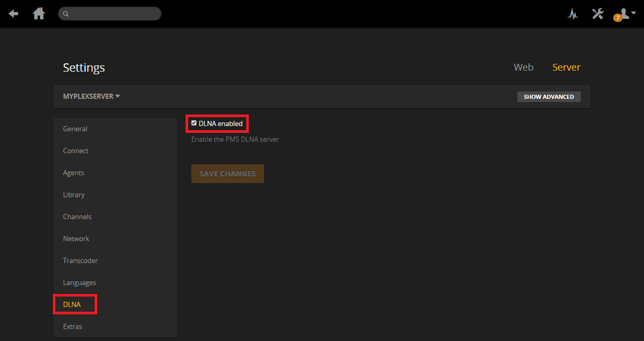Open the Connect settings section
This screenshot has width=644, height=341.
pos(76,151)
